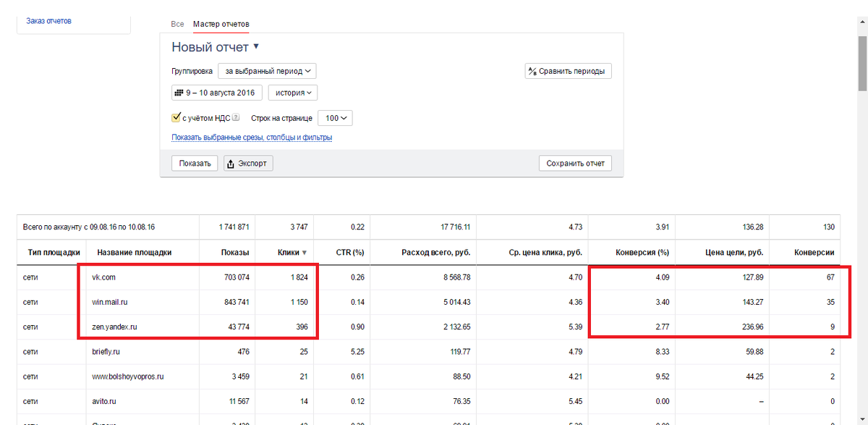Sort by Клики column header
868x425 pixels.
(x=292, y=253)
